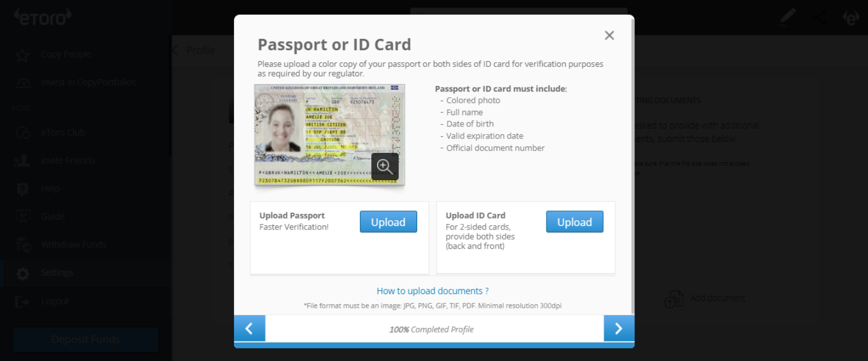868x361 pixels.
Task: Click the pencil edit icon in header
Action: 788,17
